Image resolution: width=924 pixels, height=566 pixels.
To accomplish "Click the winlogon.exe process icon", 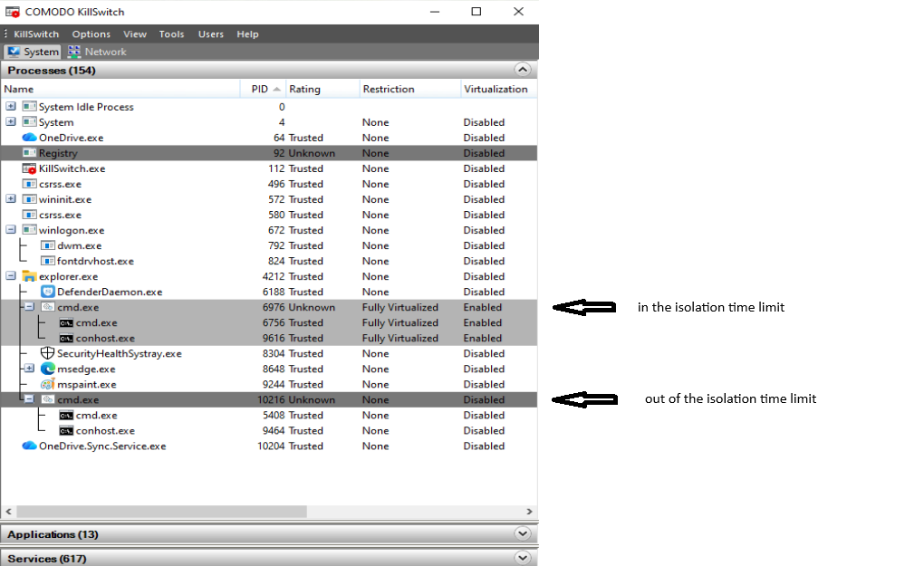I will tap(30, 230).
